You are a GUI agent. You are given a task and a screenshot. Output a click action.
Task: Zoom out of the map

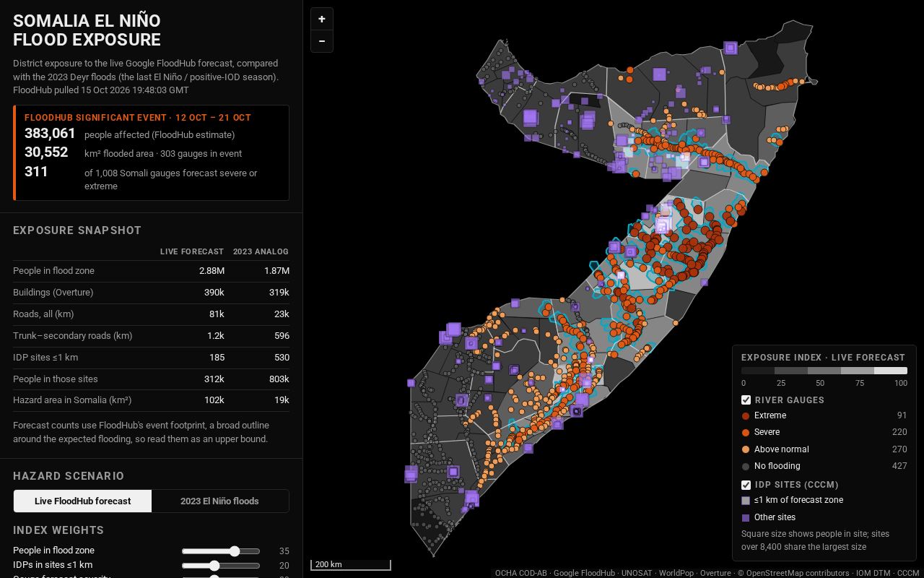[x=322, y=41]
